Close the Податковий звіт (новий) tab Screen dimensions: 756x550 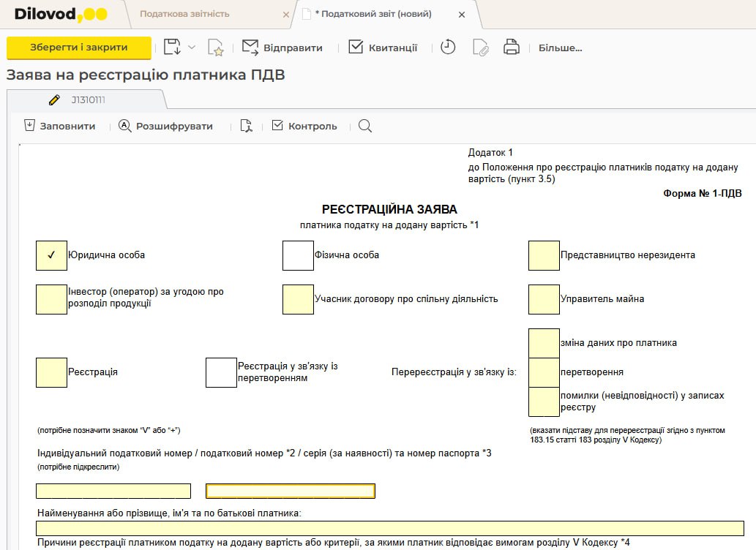pyautogui.click(x=461, y=15)
